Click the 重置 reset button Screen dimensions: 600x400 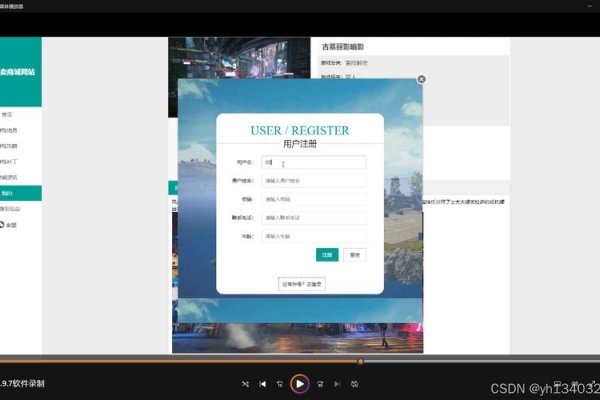pyautogui.click(x=355, y=255)
